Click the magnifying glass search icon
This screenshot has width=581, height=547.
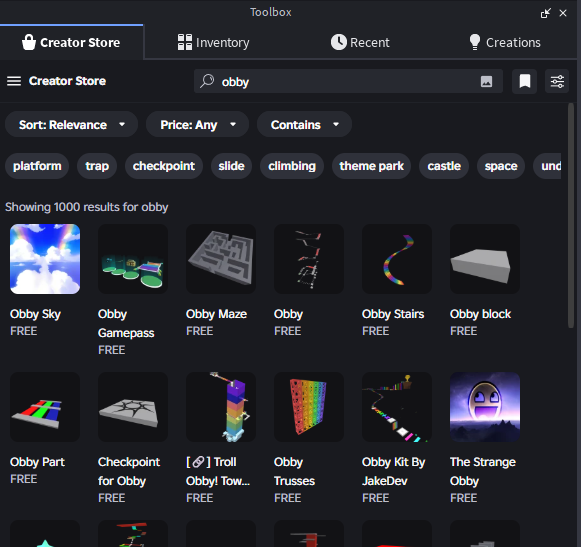point(207,81)
